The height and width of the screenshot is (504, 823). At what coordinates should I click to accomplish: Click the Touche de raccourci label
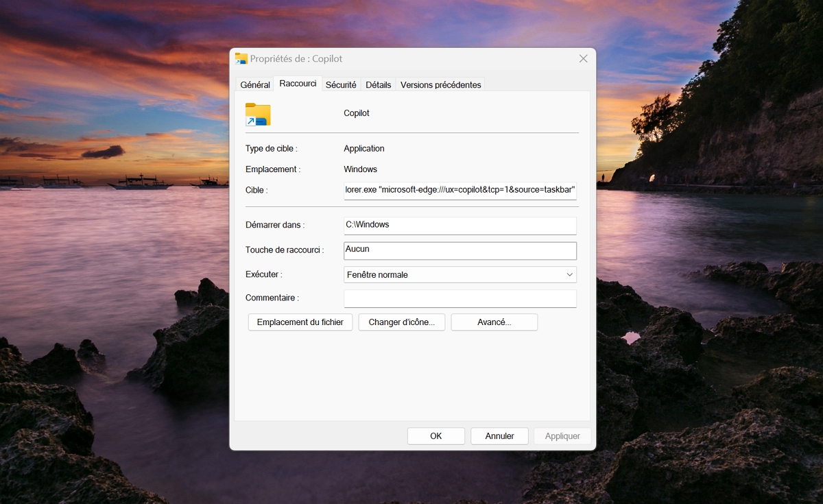(285, 250)
